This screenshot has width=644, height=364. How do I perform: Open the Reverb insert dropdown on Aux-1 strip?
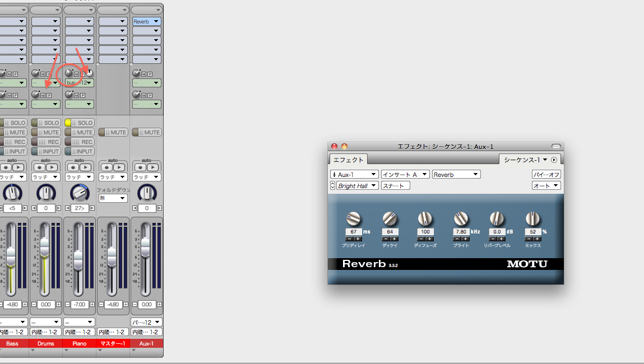point(147,21)
